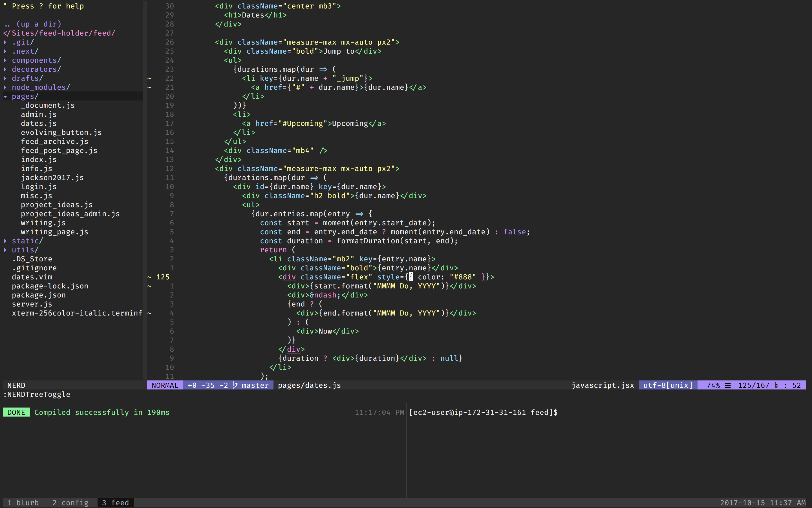Open dates.vim in the file tree
Image resolution: width=812 pixels, height=508 pixels.
pos(32,277)
